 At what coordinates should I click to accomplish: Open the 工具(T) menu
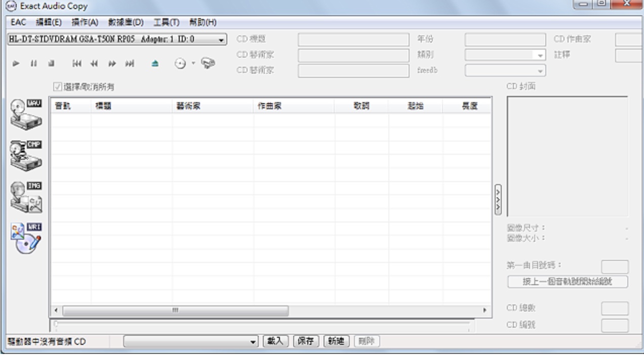click(167, 22)
